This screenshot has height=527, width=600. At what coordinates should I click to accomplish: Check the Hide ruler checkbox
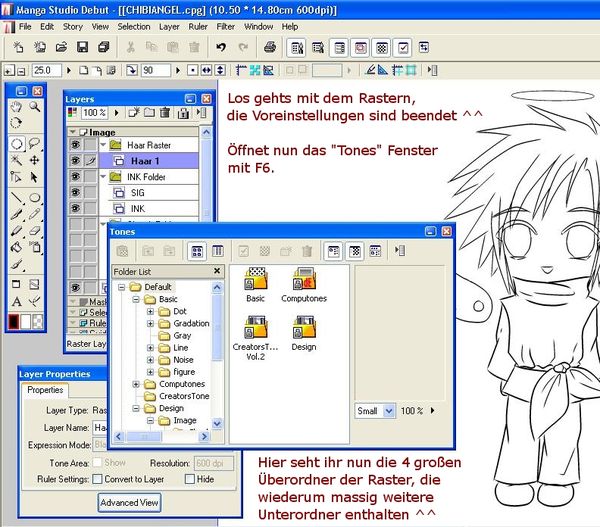pyautogui.click(x=190, y=479)
